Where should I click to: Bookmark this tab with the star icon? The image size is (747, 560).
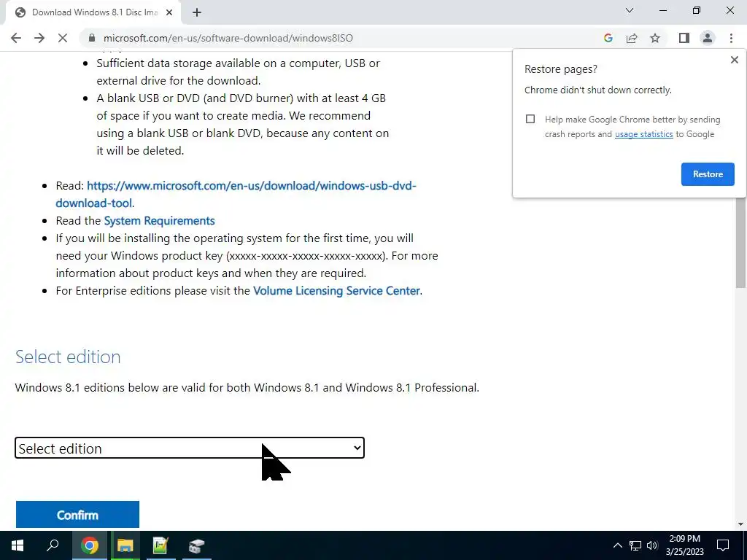[655, 38]
